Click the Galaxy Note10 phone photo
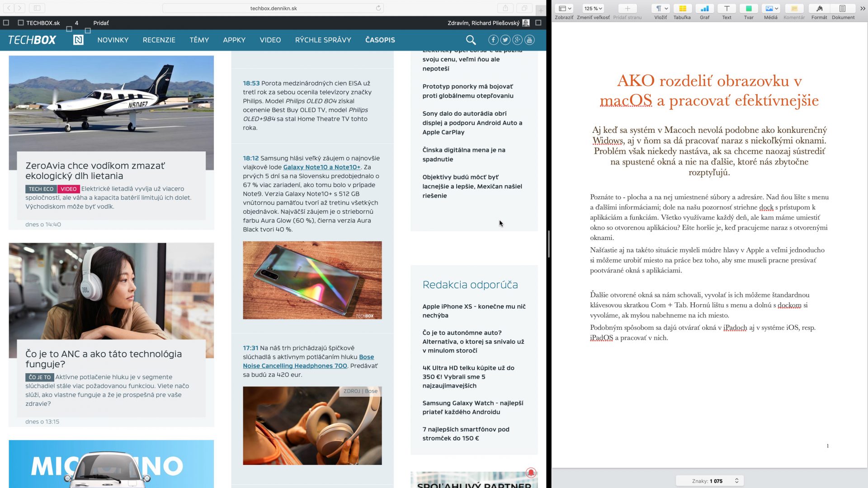The image size is (868, 488). click(x=312, y=280)
